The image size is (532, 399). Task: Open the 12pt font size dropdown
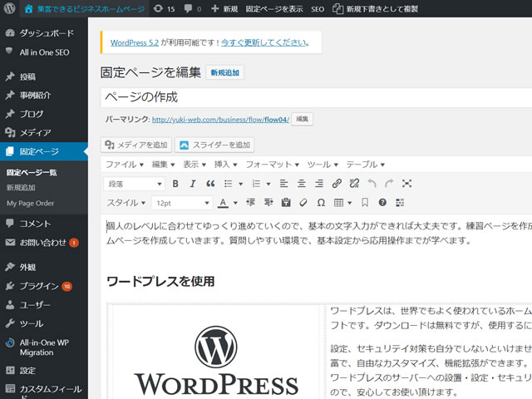[x=182, y=203]
